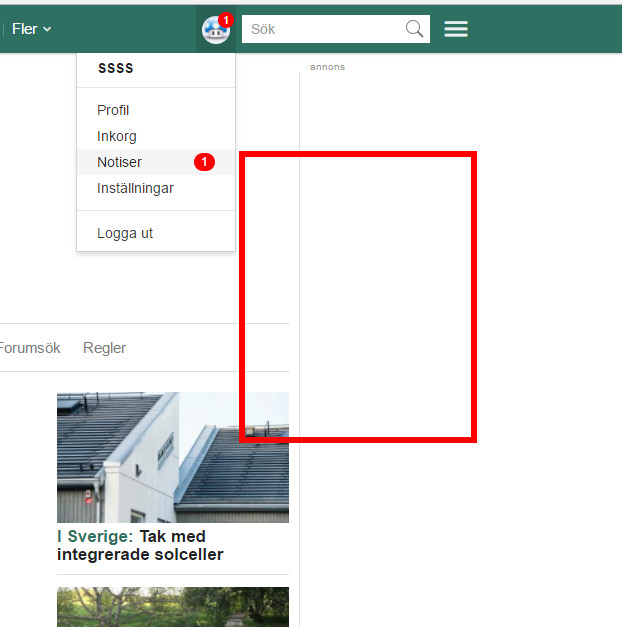The width and height of the screenshot is (622, 627).
Task: Click the I Sverige category label
Action: pos(95,537)
